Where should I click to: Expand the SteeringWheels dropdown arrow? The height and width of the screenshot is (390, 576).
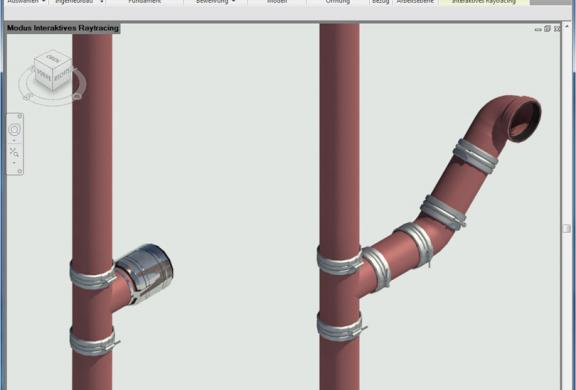click(x=14, y=140)
